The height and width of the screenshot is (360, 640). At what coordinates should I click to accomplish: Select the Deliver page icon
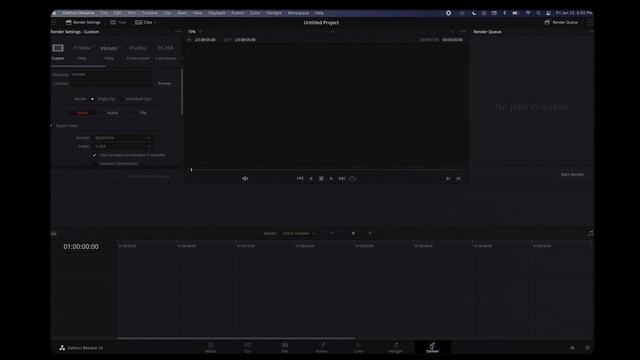pyautogui.click(x=433, y=347)
